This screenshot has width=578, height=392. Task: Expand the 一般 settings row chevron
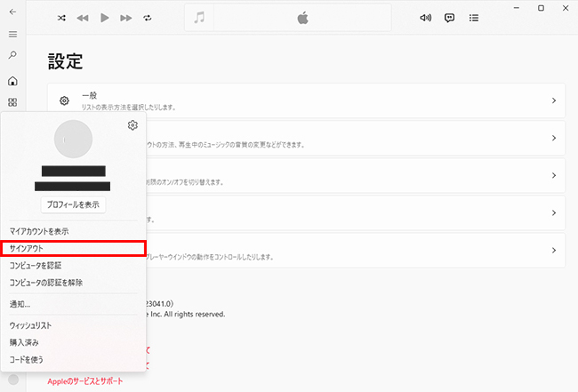[554, 100]
